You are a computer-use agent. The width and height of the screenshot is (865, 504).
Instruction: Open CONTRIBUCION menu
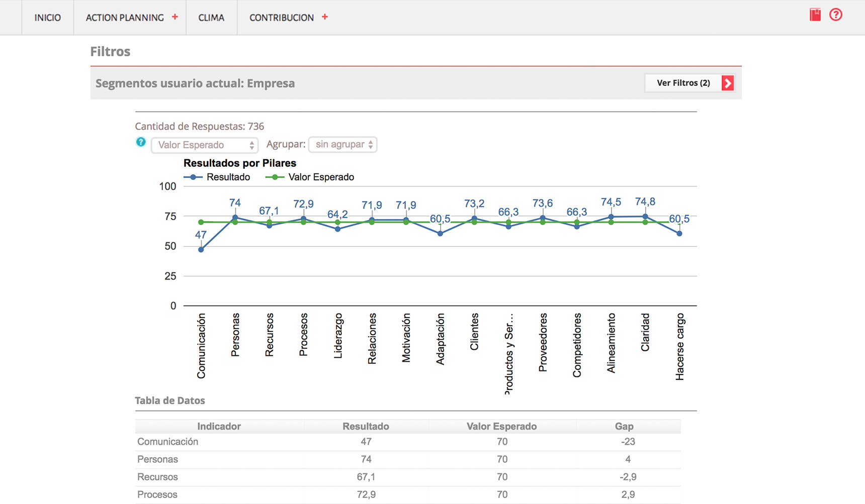point(282,18)
